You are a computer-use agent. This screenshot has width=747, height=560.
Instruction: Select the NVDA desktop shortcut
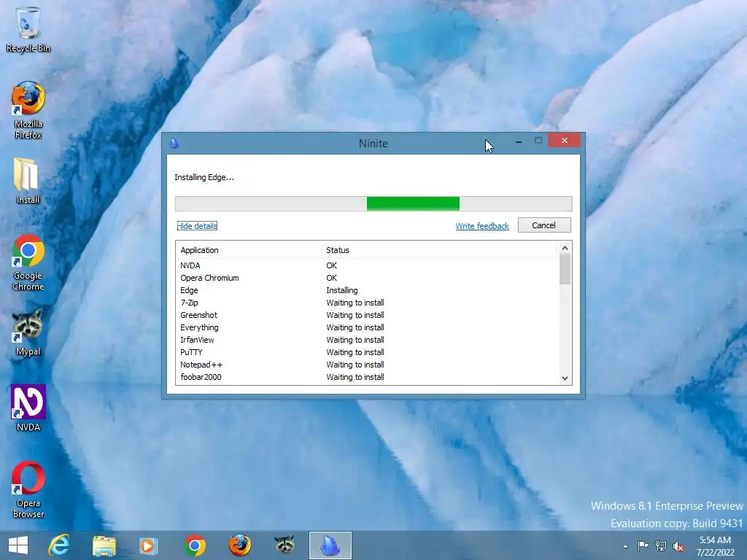point(28,408)
